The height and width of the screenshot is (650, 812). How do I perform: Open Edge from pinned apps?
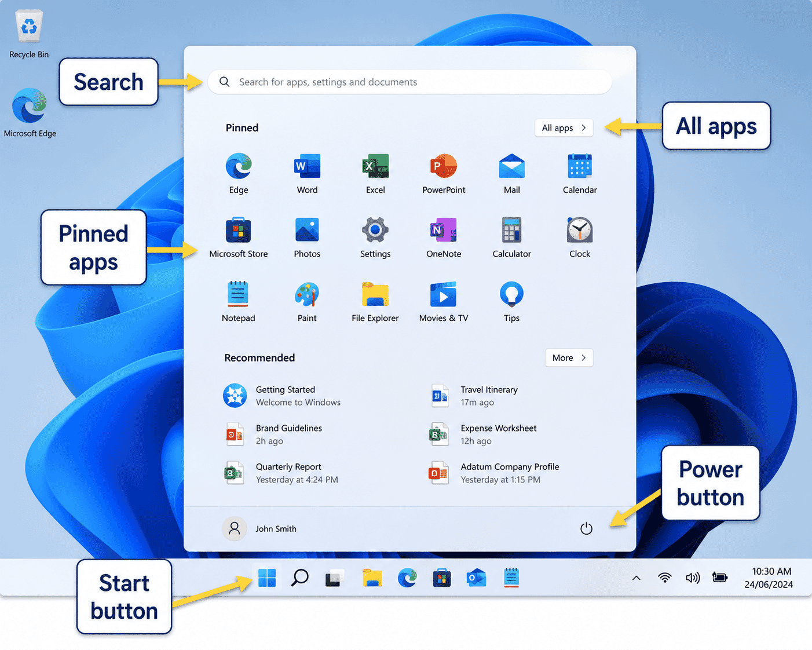(x=239, y=173)
